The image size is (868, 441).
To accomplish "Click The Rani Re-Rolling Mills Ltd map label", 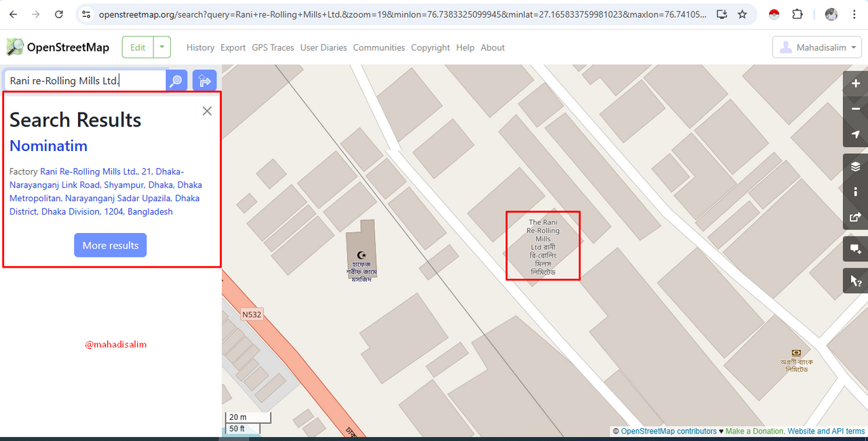I will 543,247.
